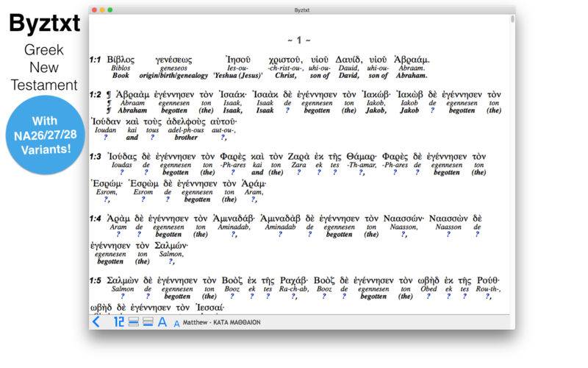The image size is (588, 368).
Task: Click the Greek word 'Σαλμών·' in verse 1:4
Action: (x=171, y=246)
